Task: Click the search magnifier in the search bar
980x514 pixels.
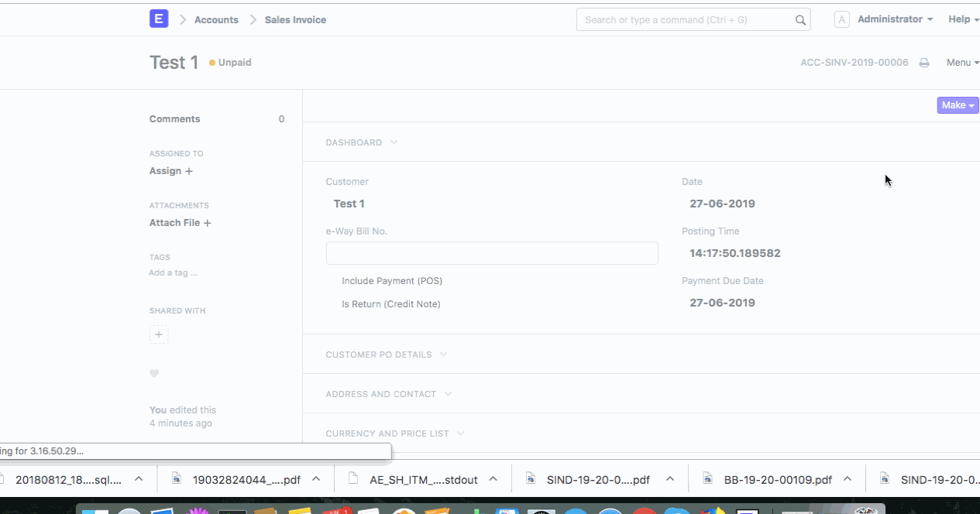Action: [799, 19]
